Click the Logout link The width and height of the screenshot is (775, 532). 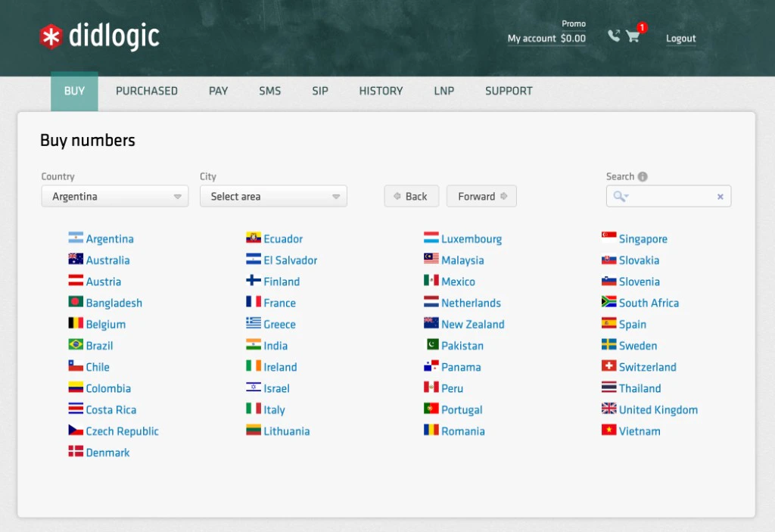tap(680, 39)
